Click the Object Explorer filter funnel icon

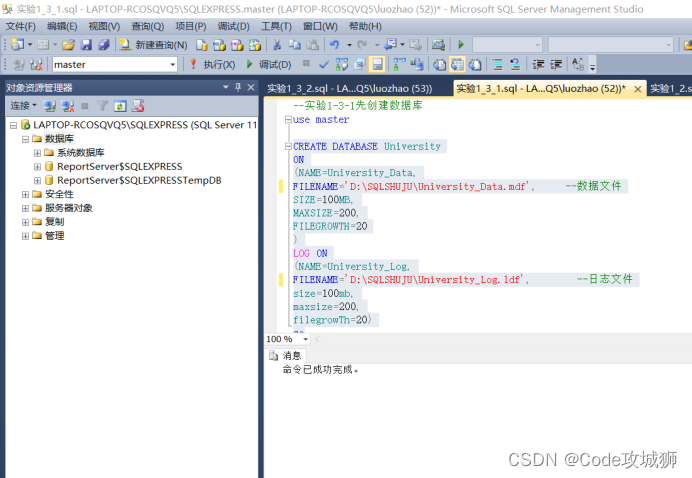[x=102, y=106]
